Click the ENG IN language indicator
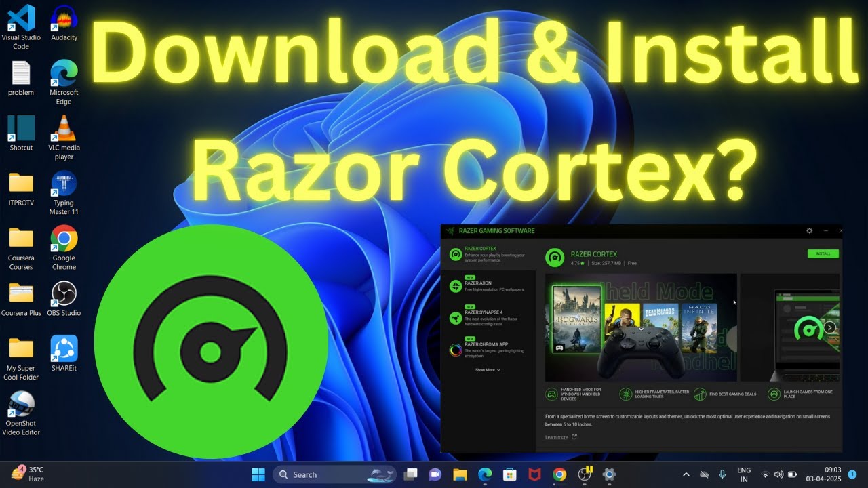This screenshot has height=488, width=868. click(744, 474)
